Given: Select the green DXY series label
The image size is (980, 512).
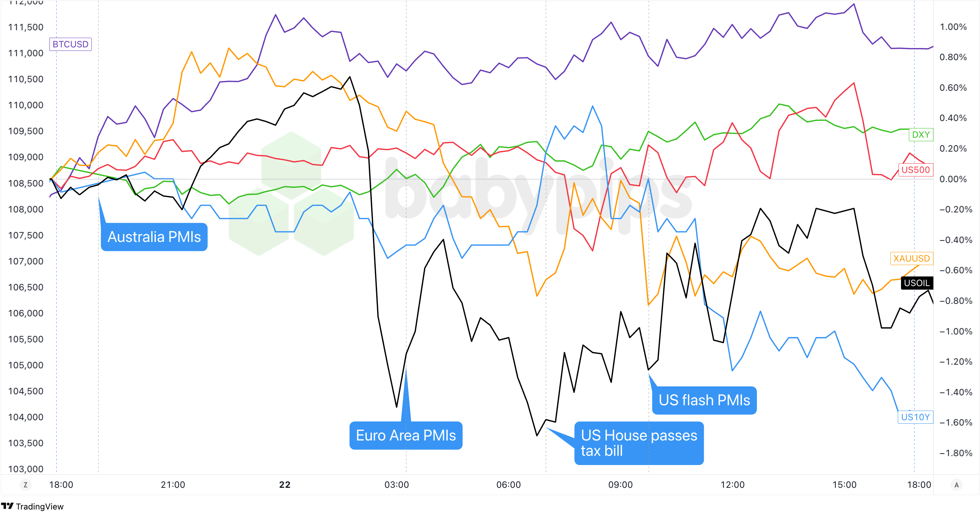Looking at the screenshot, I should pos(921,134).
